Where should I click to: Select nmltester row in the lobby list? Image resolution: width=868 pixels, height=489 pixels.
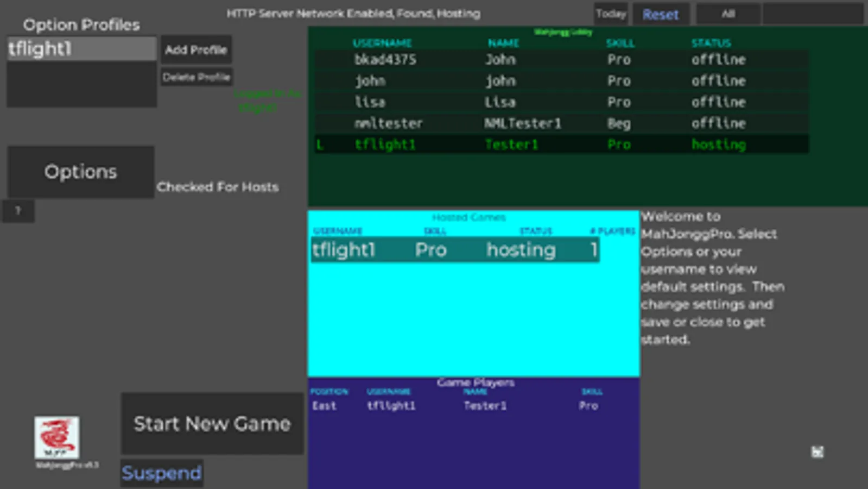[562, 123]
